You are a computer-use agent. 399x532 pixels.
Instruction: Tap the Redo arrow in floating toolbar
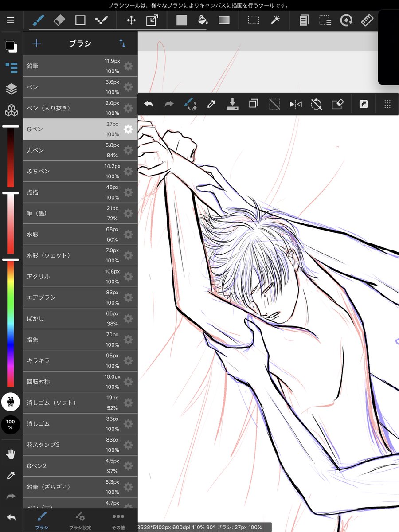[x=169, y=104]
